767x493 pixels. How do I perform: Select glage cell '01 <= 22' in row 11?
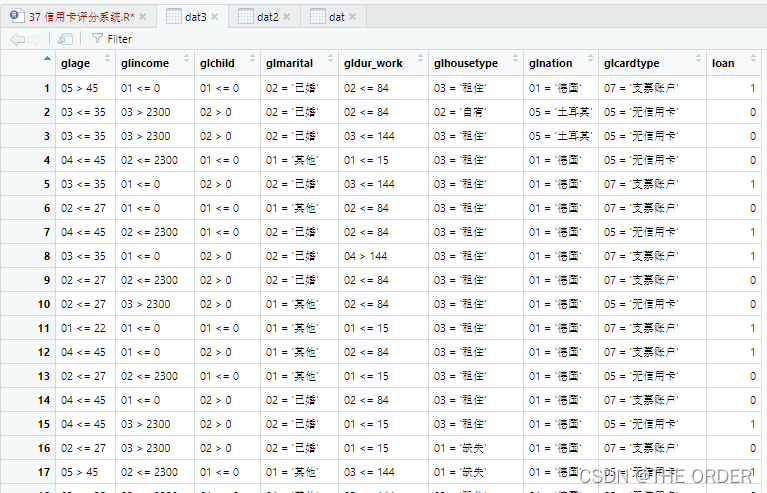pos(86,328)
